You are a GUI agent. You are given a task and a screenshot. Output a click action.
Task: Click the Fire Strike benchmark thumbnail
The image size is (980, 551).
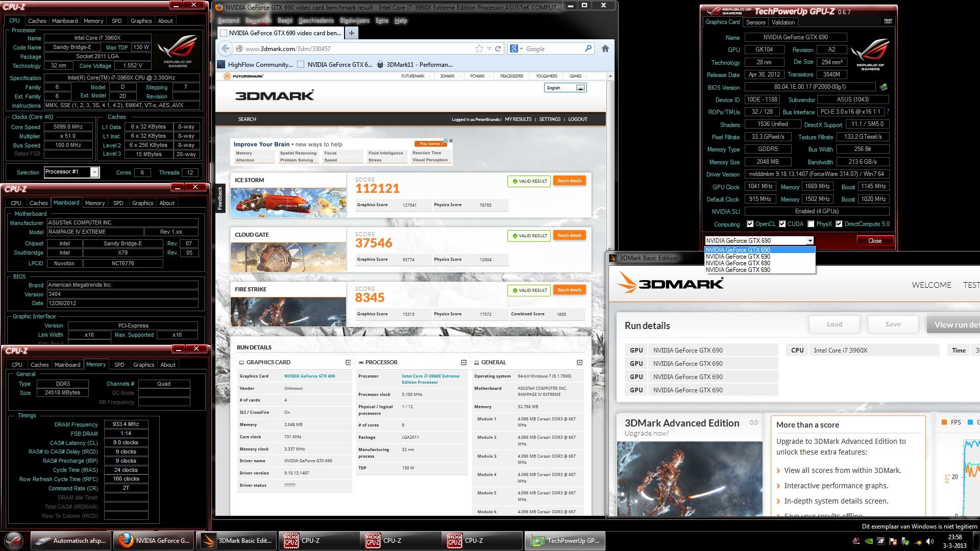coord(288,311)
